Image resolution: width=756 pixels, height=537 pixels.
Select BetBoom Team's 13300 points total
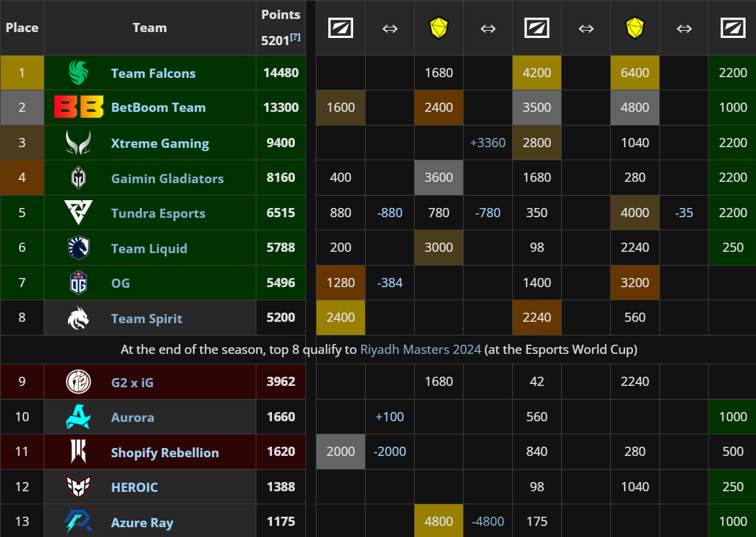281,107
